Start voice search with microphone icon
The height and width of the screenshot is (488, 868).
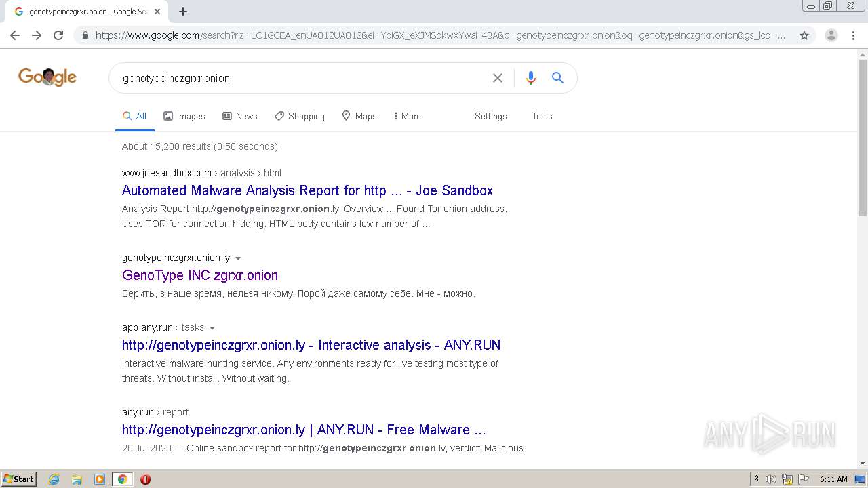click(x=531, y=78)
